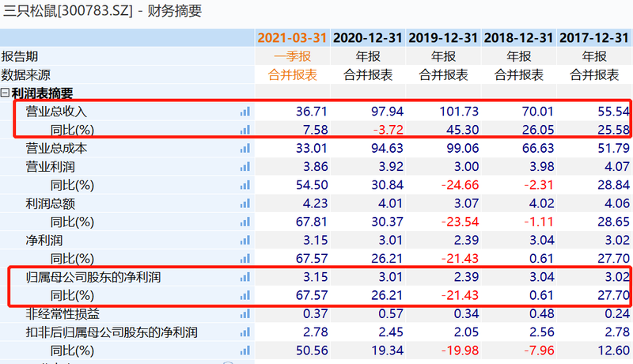Screen dimensions: 633x364
Task: Select the 2020-12-31 column header
Action: (x=367, y=38)
